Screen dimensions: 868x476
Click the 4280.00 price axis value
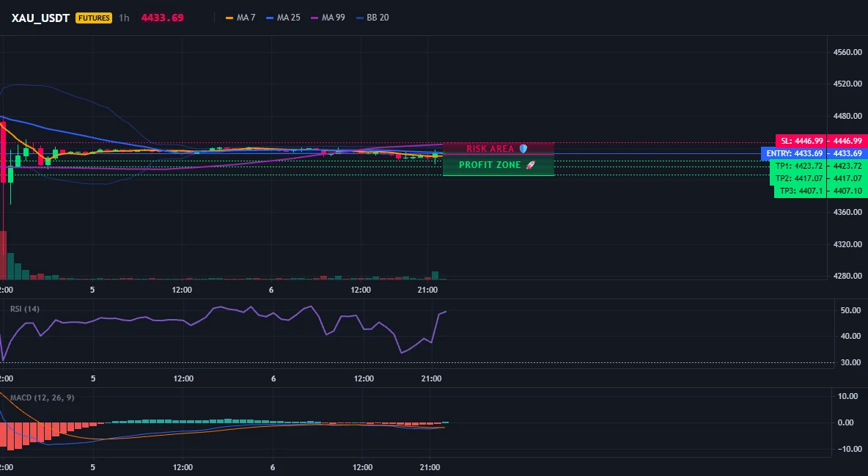pyautogui.click(x=847, y=276)
